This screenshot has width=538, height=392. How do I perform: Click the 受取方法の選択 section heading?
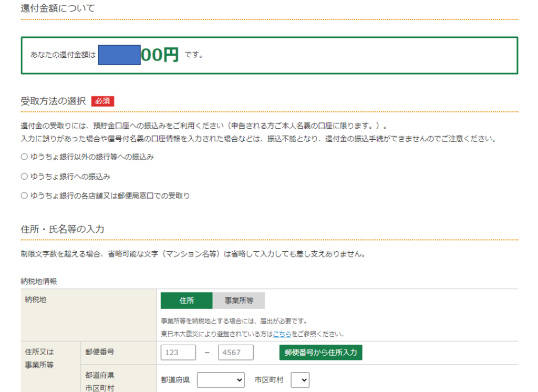coord(53,101)
